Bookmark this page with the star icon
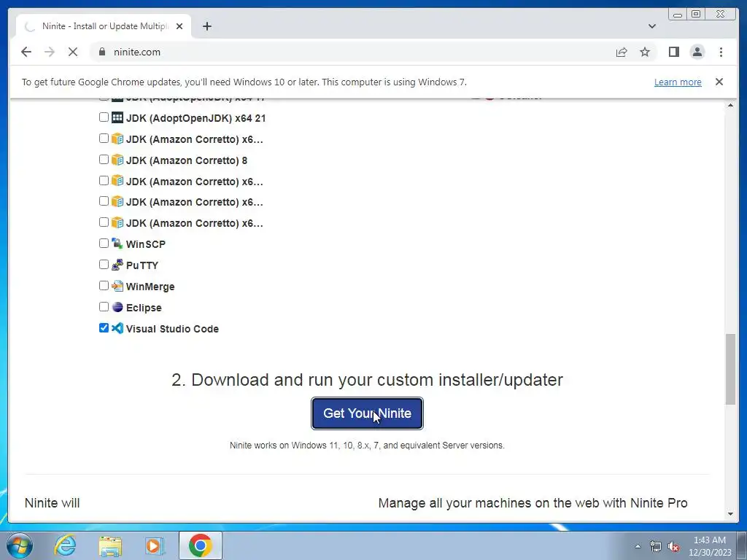The width and height of the screenshot is (747, 560). coord(645,52)
